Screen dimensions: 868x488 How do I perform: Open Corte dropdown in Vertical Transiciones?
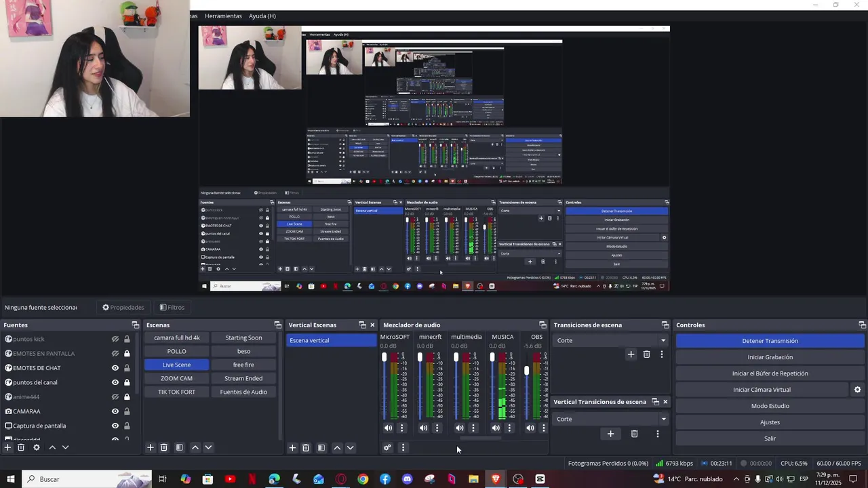coord(611,419)
